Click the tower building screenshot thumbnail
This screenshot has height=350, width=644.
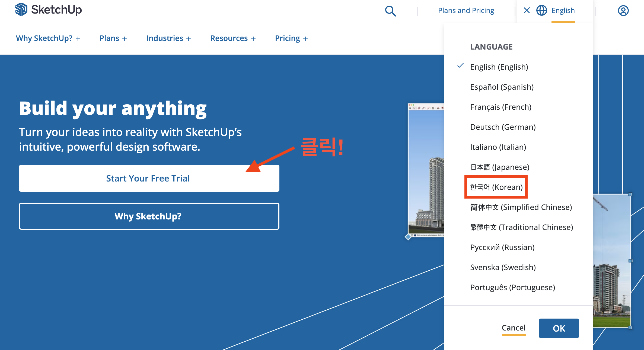click(426, 171)
